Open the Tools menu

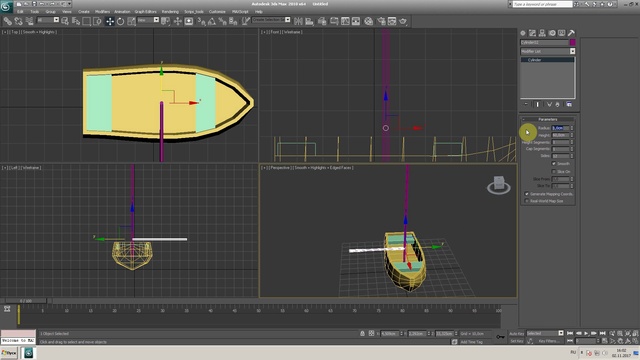pos(35,11)
